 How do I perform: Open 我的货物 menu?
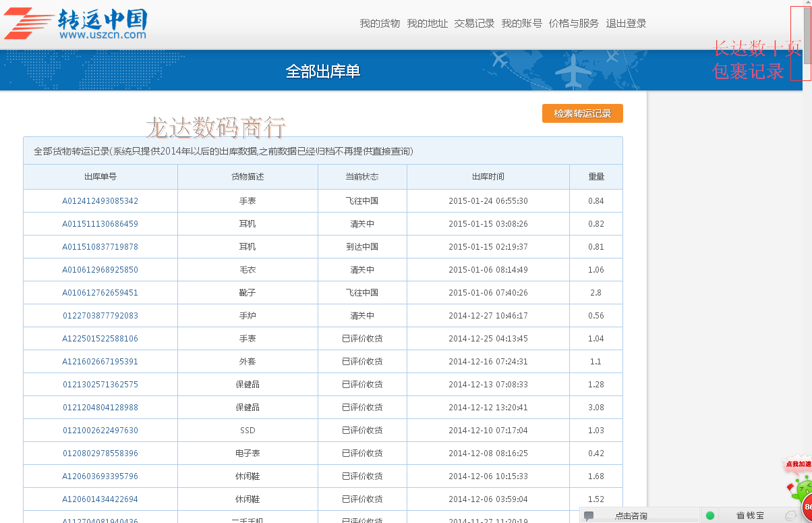point(380,24)
